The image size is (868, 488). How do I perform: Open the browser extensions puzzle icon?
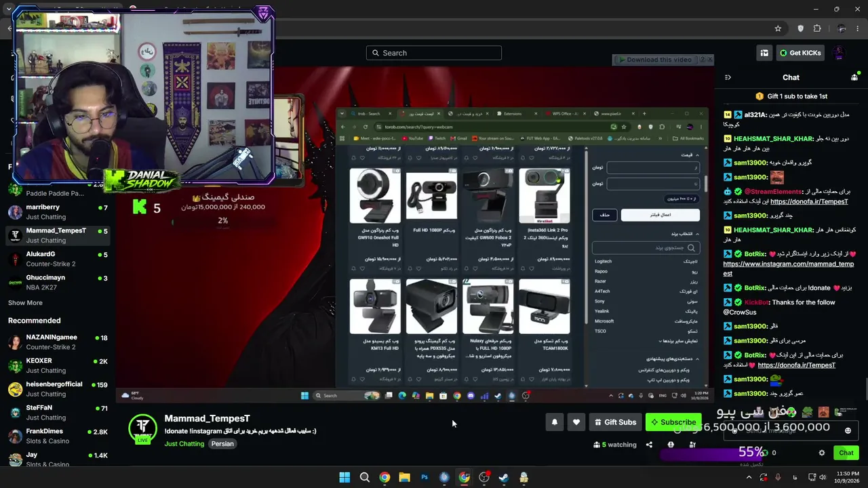[817, 28]
